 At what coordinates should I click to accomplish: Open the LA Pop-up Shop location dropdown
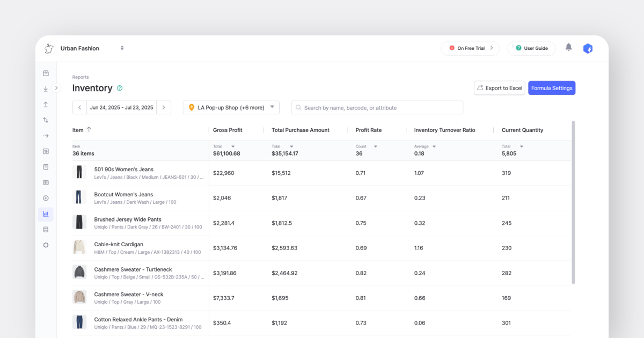click(231, 107)
